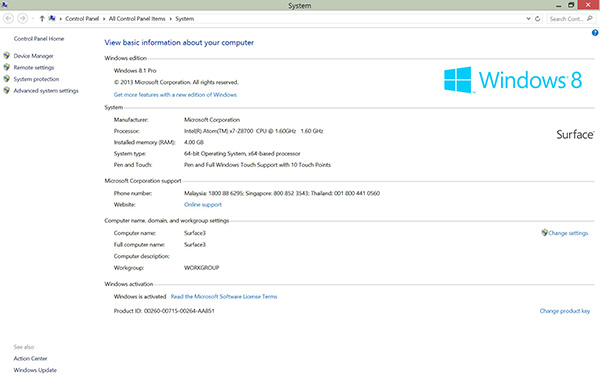Image resolution: width=600 pixels, height=383 pixels.
Task: Refresh the System page
Action: [538, 18]
